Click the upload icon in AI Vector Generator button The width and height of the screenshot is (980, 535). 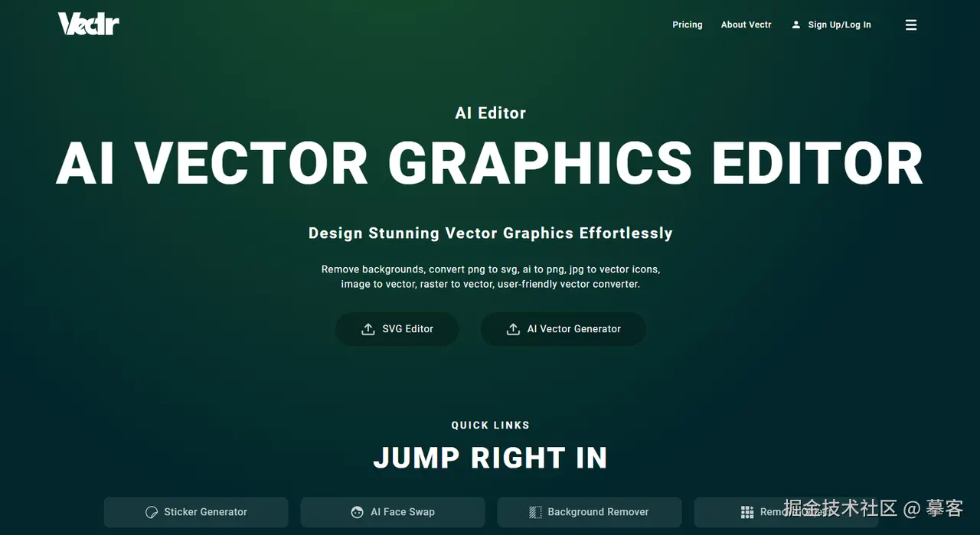coord(513,329)
